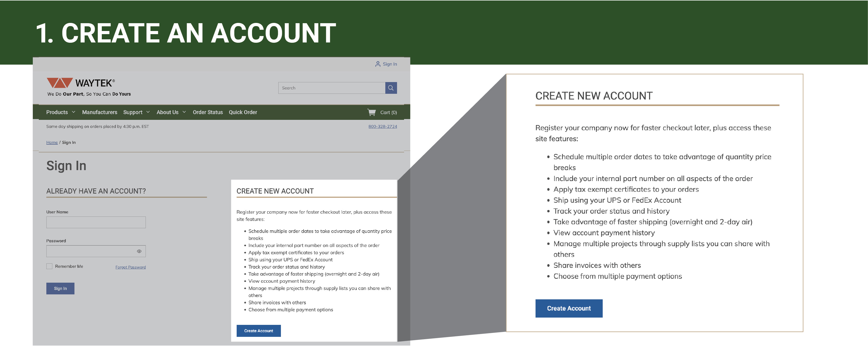Click the search magnifying glass icon

[392, 88]
